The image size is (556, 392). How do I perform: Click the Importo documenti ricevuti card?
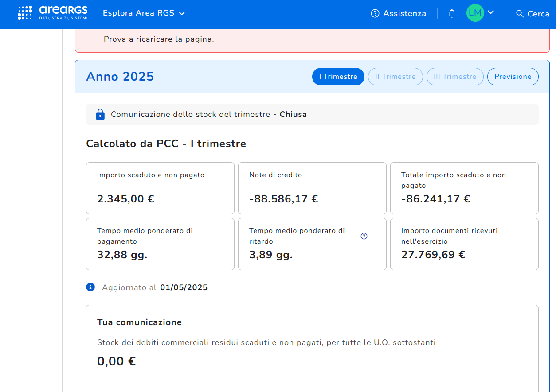[x=464, y=244]
